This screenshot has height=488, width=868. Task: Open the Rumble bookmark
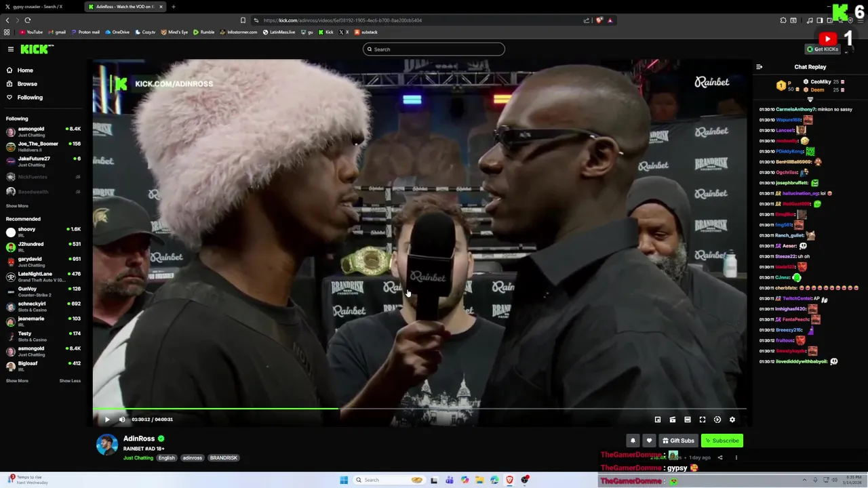204,33
